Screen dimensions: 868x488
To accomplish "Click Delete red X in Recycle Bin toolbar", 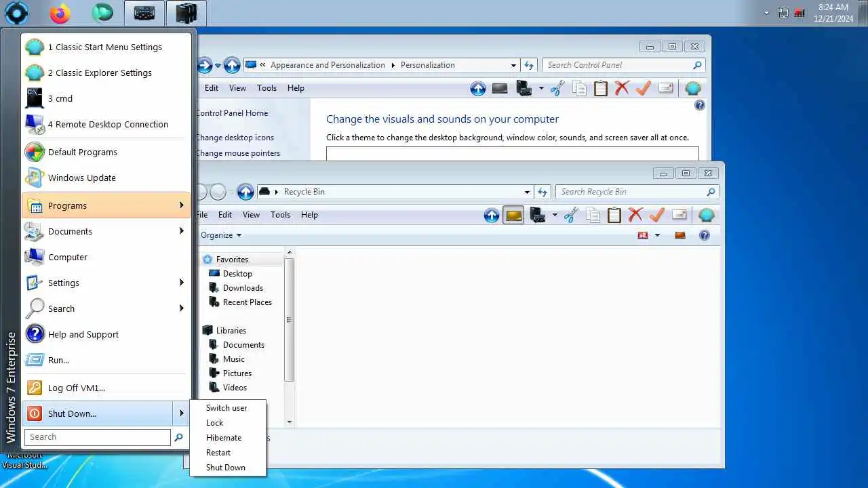I will click(635, 216).
